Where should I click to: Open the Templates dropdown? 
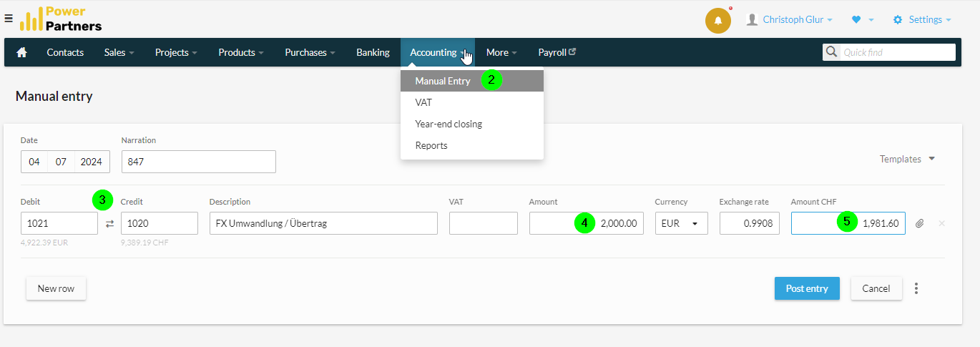click(907, 159)
